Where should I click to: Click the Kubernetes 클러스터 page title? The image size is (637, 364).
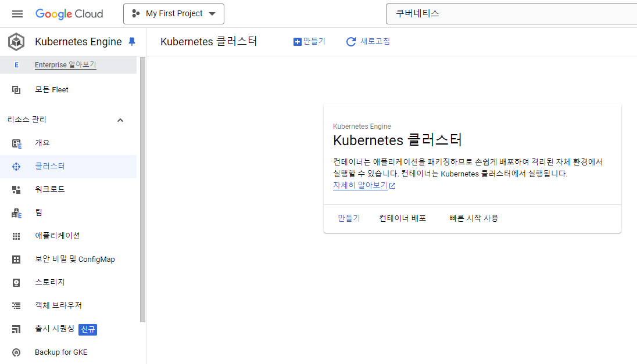tap(209, 41)
